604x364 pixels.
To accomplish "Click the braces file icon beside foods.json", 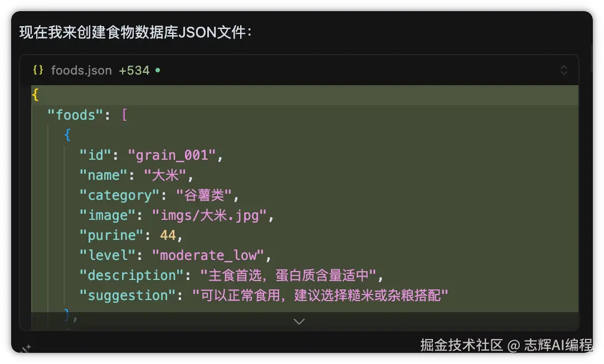I will tap(38, 71).
